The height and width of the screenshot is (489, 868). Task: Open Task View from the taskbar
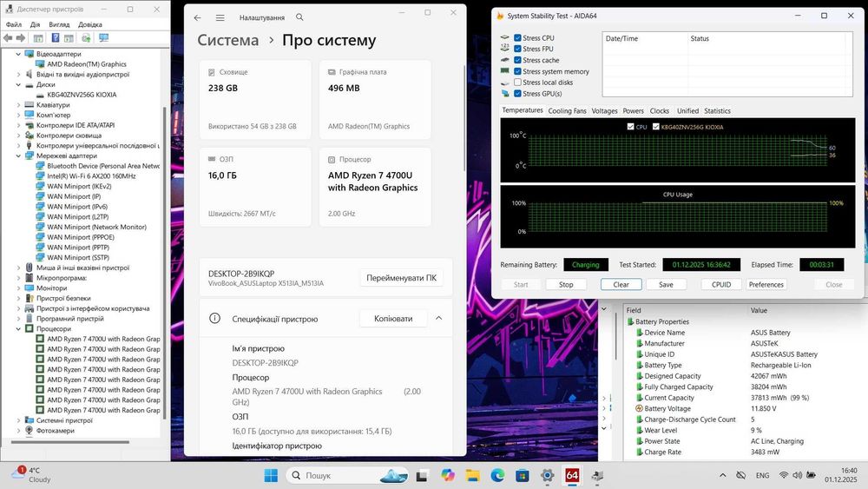pos(422,475)
